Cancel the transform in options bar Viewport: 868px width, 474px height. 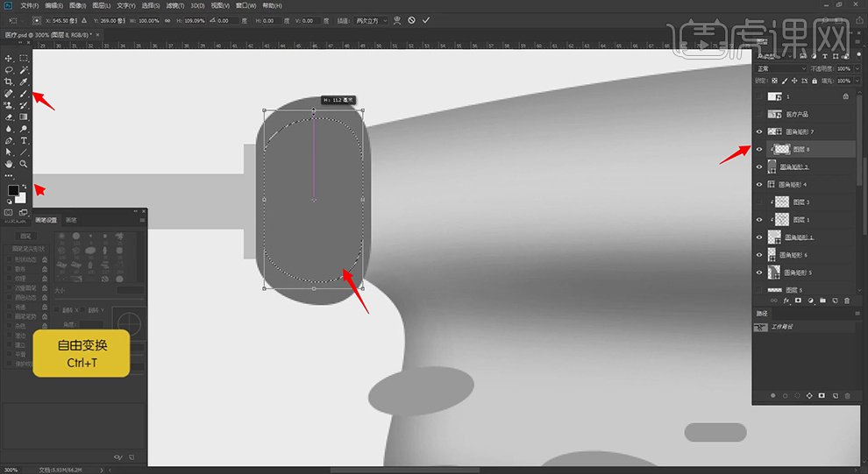pos(411,20)
